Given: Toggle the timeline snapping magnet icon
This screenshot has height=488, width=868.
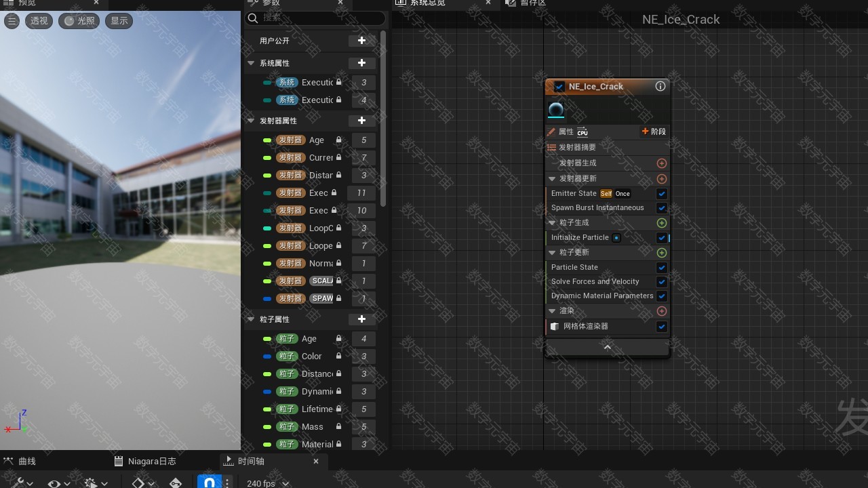Looking at the screenshot, I should point(210,482).
